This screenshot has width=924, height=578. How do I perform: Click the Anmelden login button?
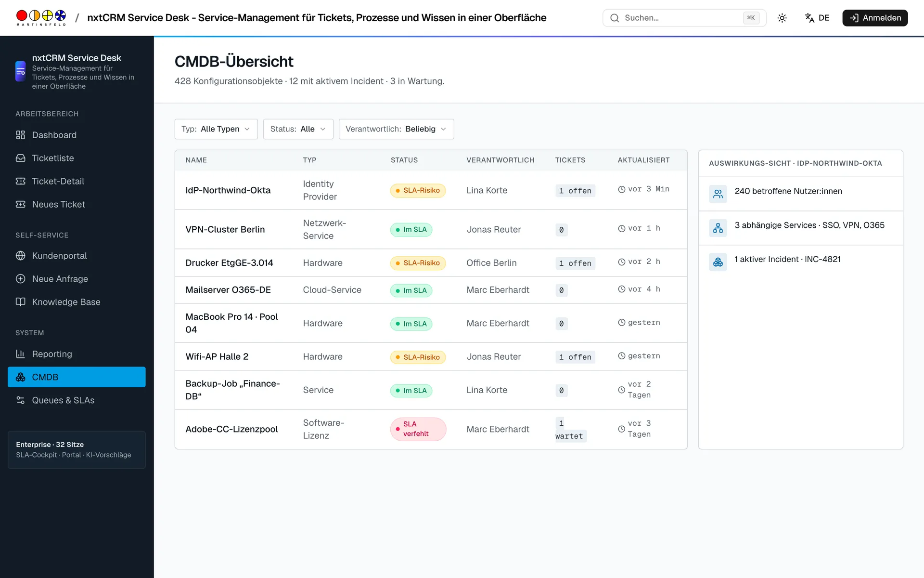[875, 18]
